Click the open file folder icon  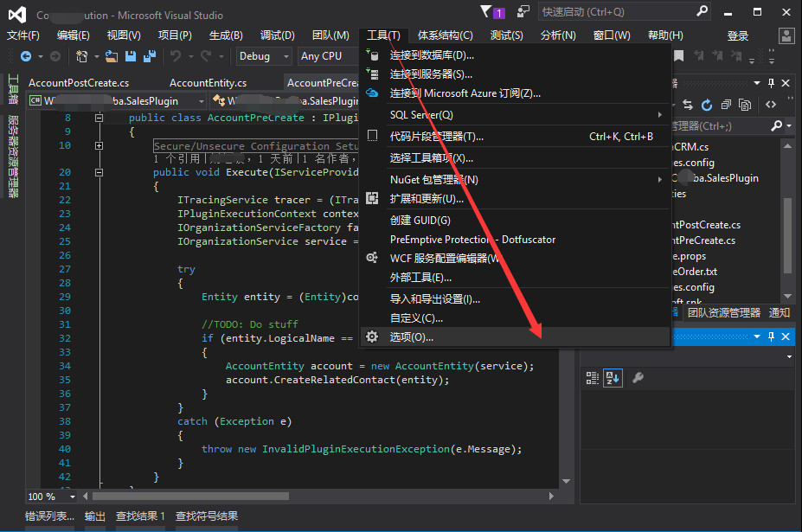(x=112, y=56)
